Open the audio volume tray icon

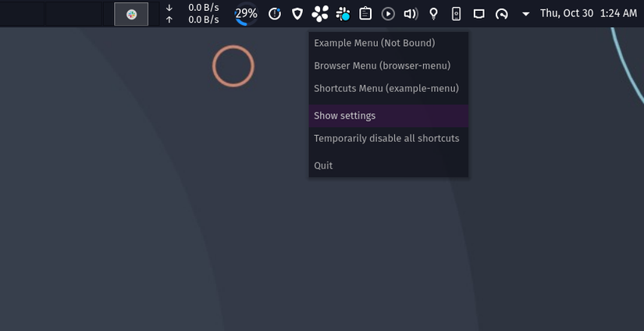coord(411,14)
